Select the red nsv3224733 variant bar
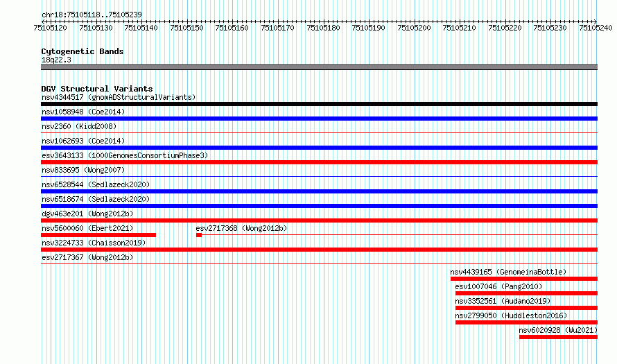Image resolution: width=617 pixels, height=364 pixels. click(319, 250)
